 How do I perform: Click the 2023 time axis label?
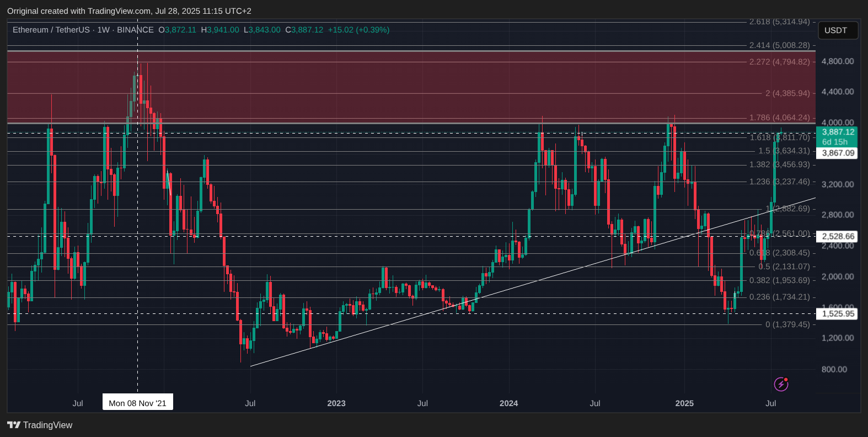(336, 403)
